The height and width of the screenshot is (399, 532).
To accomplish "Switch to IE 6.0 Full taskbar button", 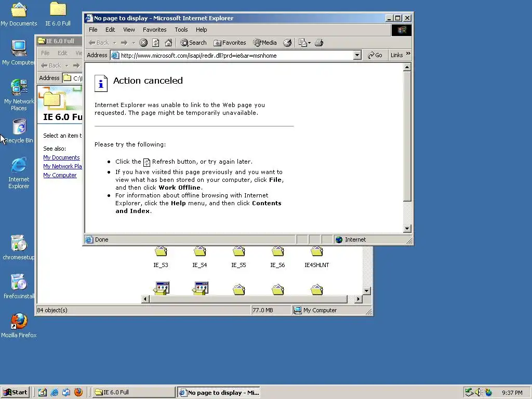I will [x=134, y=392].
